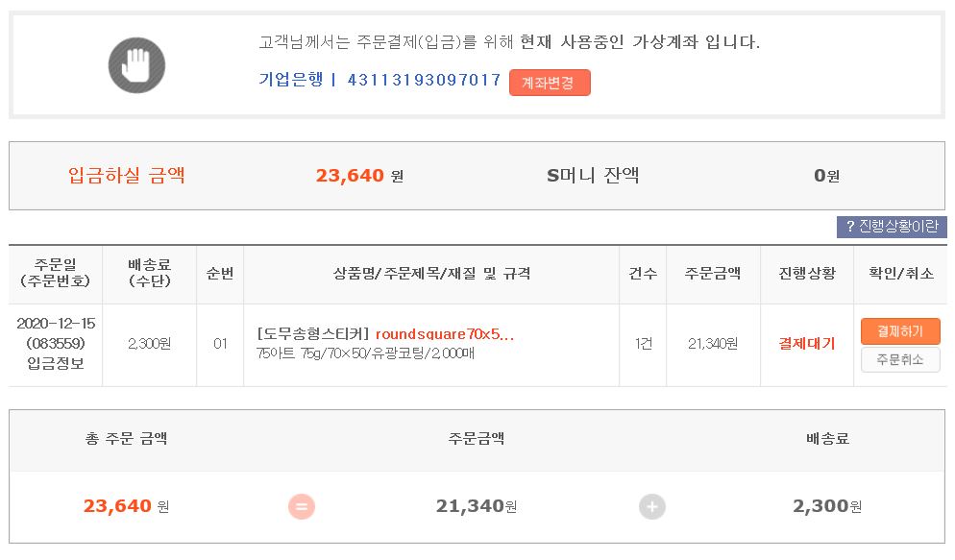Click the 진행상황 column header
The width and height of the screenshot is (955, 560).
[806, 273]
